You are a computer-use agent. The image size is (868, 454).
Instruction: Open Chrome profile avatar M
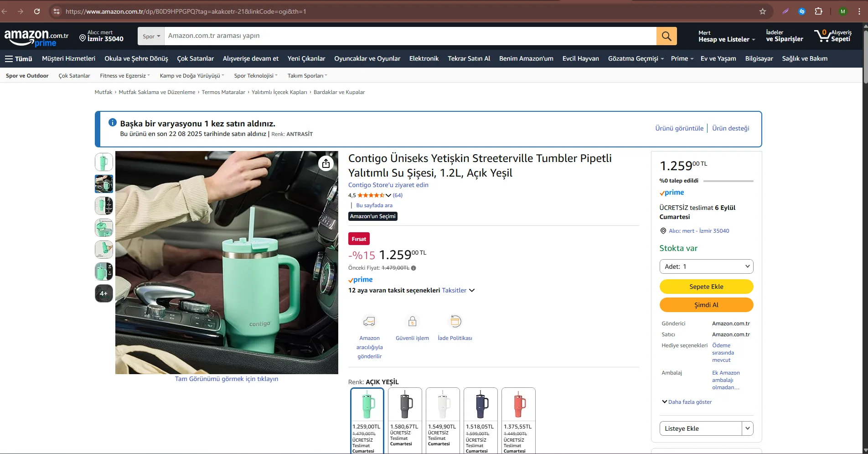(x=843, y=11)
